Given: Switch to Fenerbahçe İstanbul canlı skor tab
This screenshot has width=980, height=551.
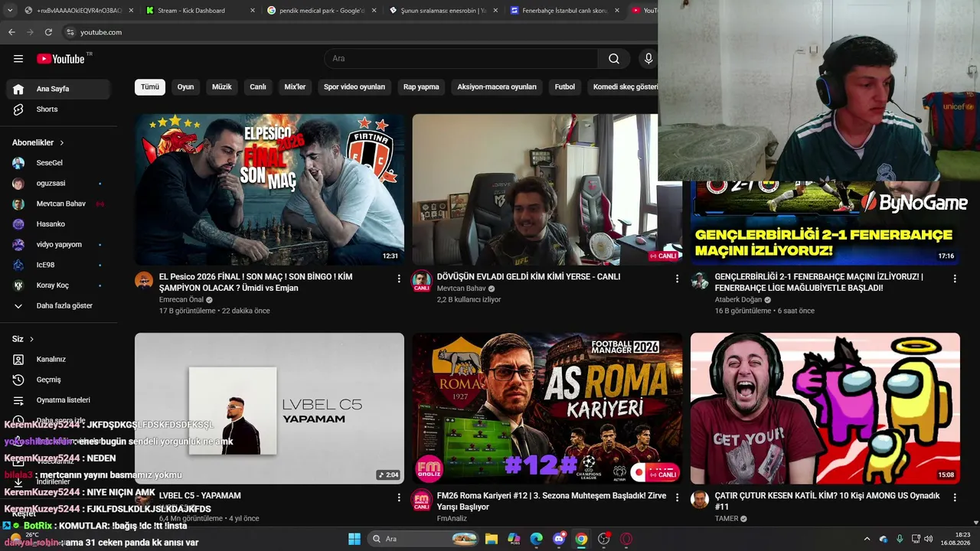Looking at the screenshot, I should tap(565, 11).
